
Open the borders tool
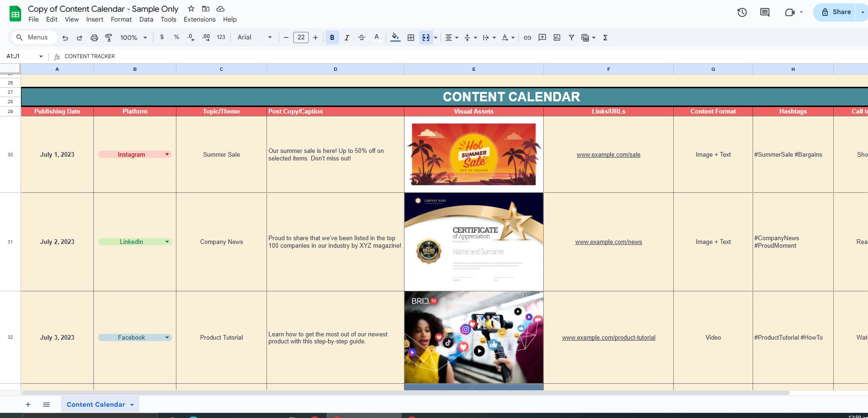(x=411, y=38)
